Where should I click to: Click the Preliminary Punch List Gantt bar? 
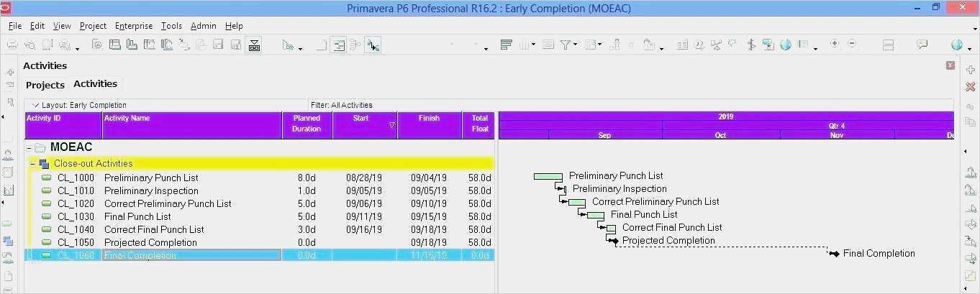tap(548, 176)
